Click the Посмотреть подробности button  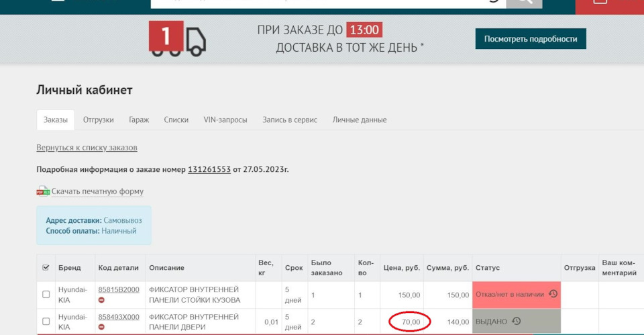531,39
